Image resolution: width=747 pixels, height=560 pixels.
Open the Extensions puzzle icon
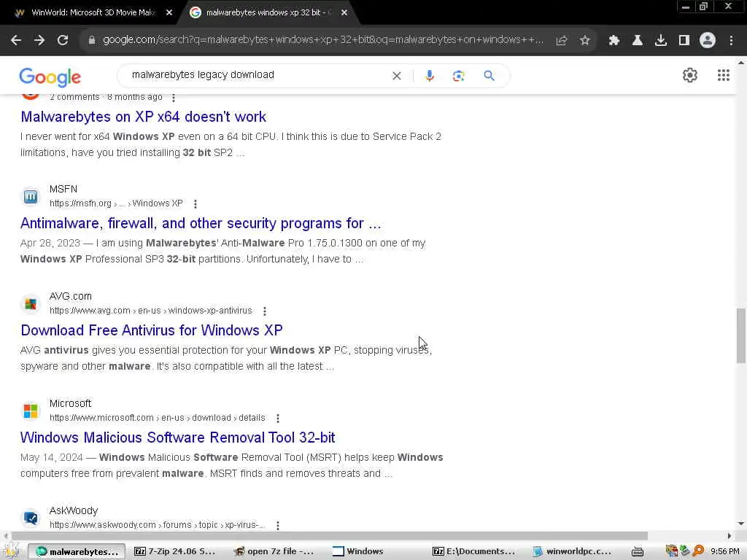coord(614,41)
